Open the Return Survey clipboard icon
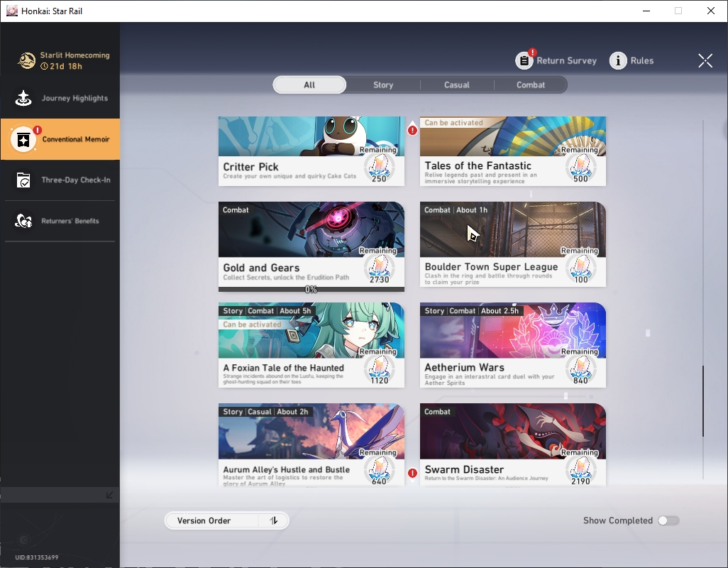728x568 pixels. 524,60
